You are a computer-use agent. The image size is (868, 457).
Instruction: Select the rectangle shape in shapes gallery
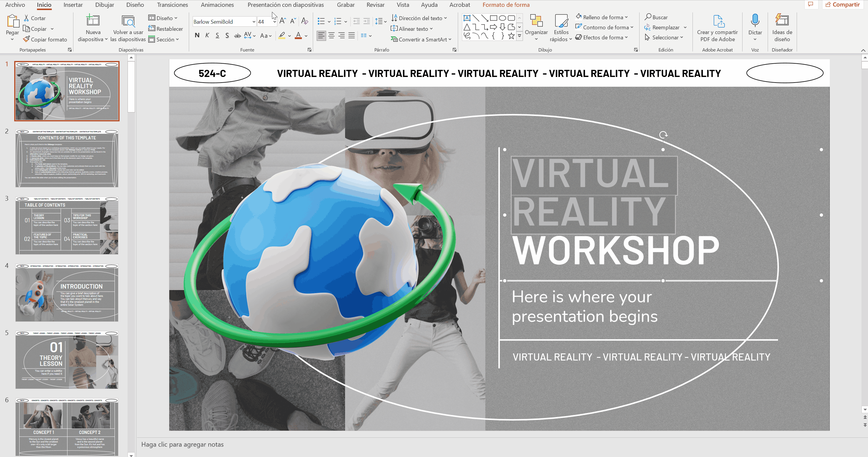pos(493,18)
